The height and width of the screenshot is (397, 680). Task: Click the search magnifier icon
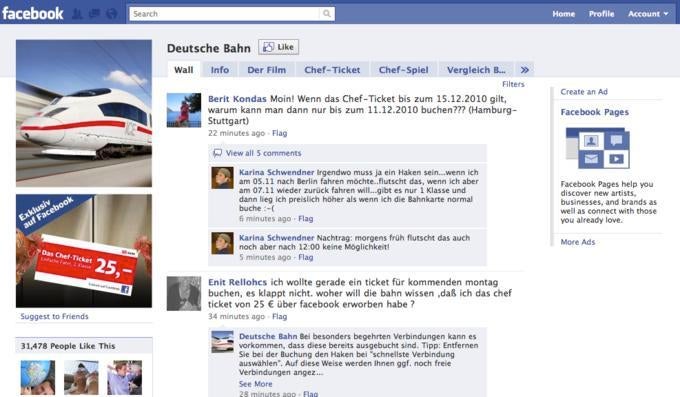327,14
